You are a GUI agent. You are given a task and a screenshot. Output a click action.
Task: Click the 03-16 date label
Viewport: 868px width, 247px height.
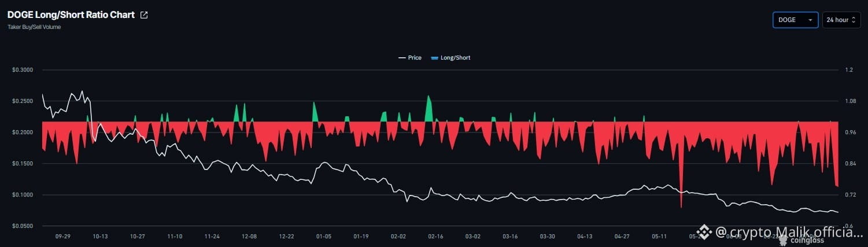click(x=510, y=237)
